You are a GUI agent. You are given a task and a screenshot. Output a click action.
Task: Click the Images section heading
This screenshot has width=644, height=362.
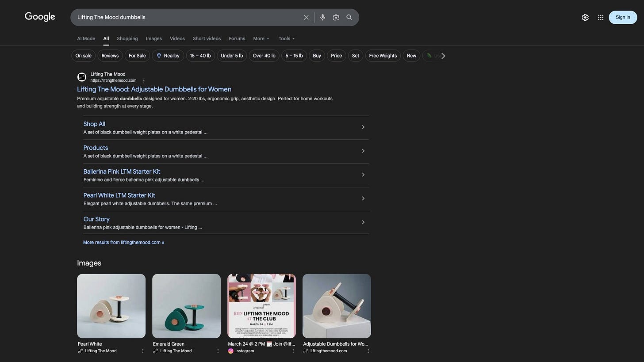tap(89, 263)
